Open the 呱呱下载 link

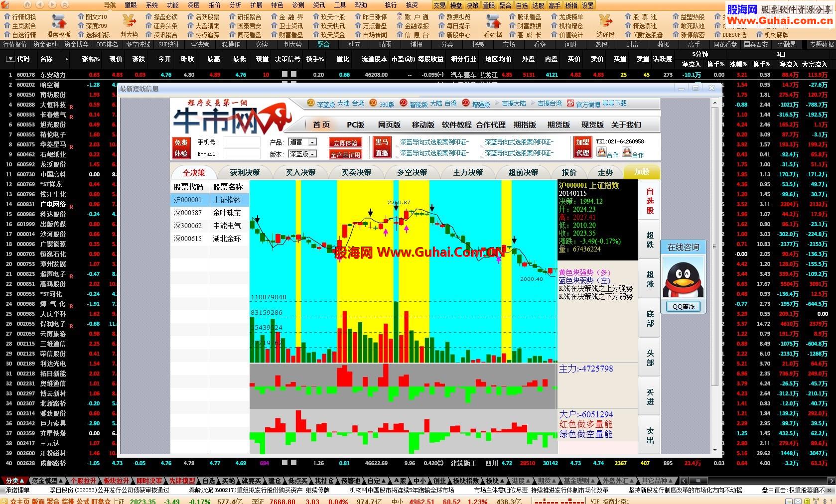pos(614,104)
